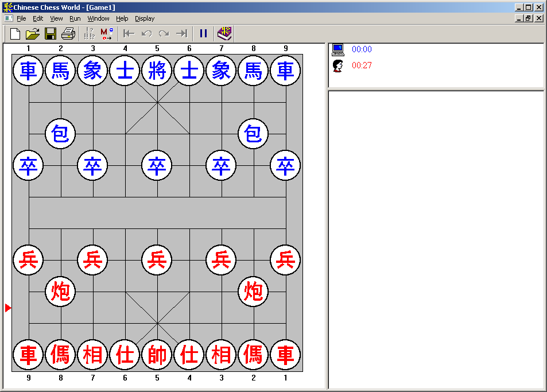Click the document icon left of File menu
This screenshot has width=547, height=392.
9,18
